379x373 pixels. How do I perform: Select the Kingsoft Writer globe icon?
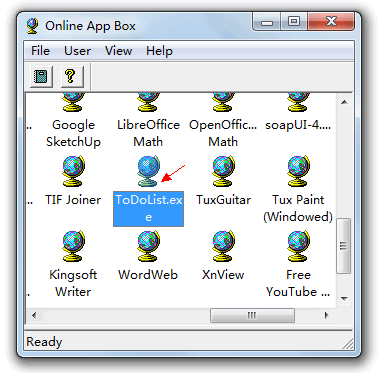coord(73,246)
